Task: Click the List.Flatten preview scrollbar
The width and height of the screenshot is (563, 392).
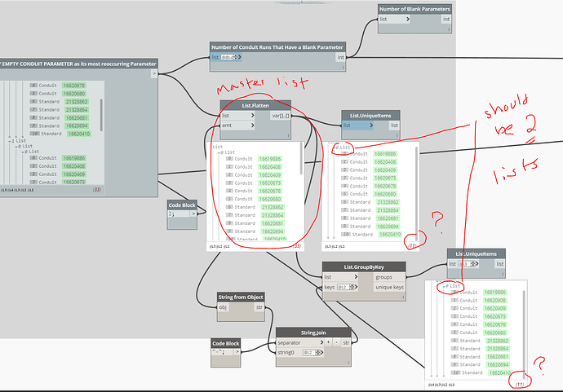Action: [x=301, y=160]
